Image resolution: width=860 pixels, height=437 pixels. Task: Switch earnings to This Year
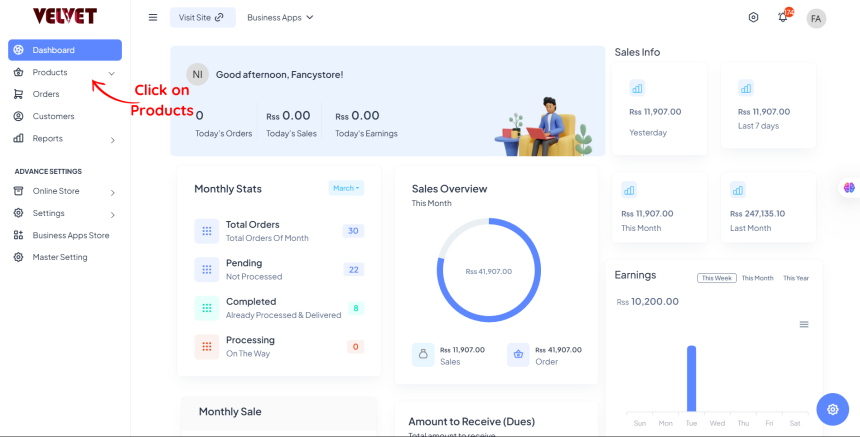[796, 278]
